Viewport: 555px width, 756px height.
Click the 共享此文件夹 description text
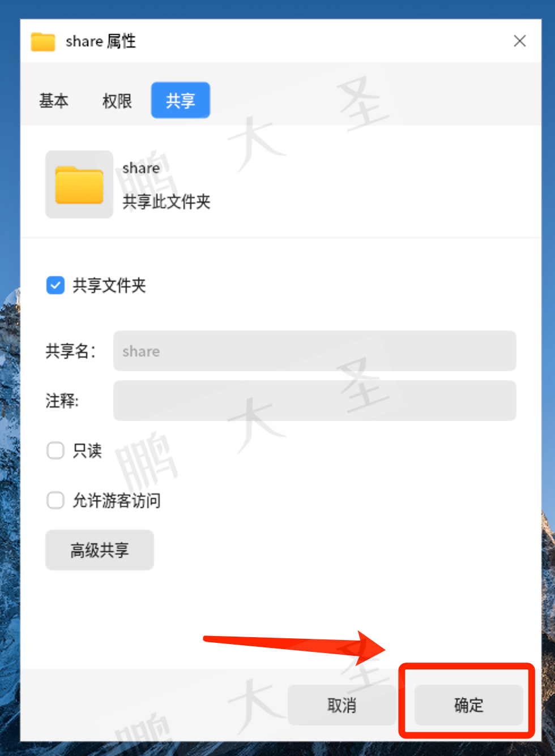[166, 201]
